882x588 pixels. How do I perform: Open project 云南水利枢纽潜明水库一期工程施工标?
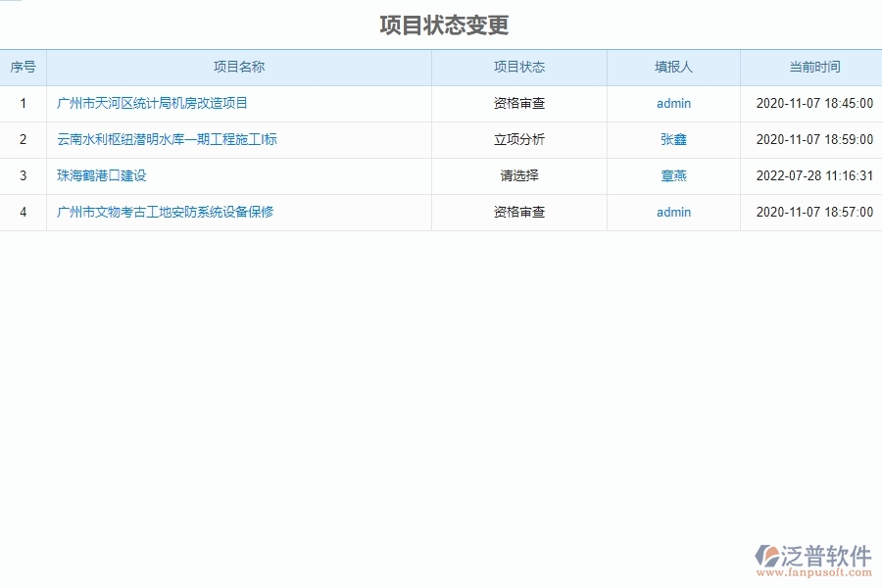pyautogui.click(x=166, y=139)
